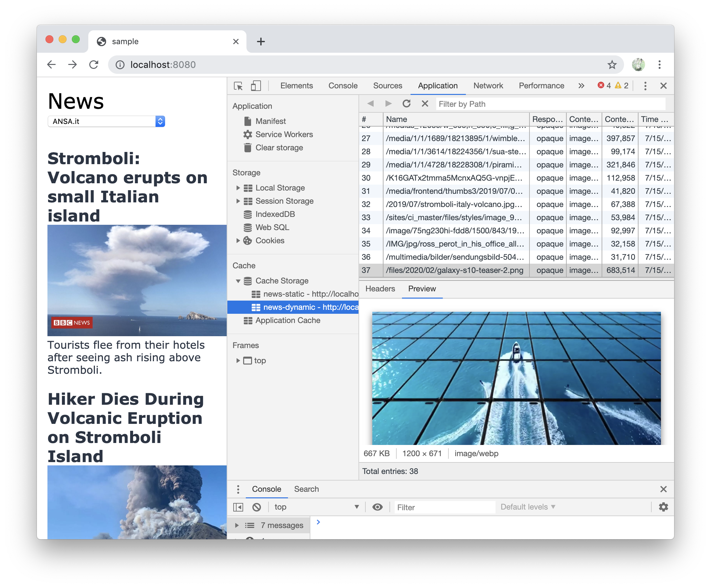
Task: Open the Network panel
Action: pos(488,86)
